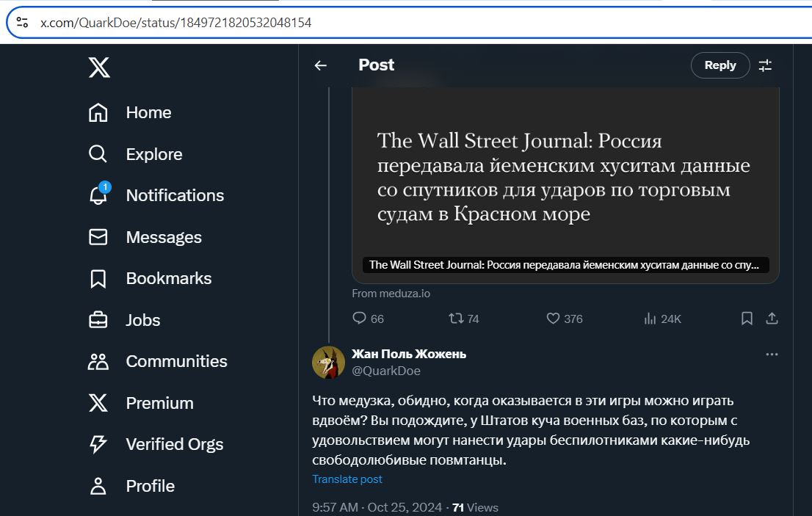Viewport: 812px width, 516px height.
Task: Open Communities in the sidebar
Action: (157, 361)
